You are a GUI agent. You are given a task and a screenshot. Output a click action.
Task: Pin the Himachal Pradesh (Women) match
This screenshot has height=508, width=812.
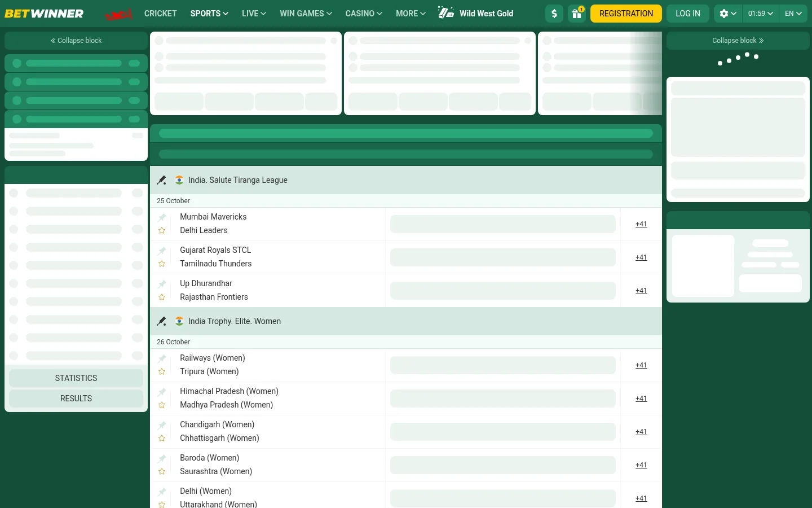pyautogui.click(x=162, y=392)
